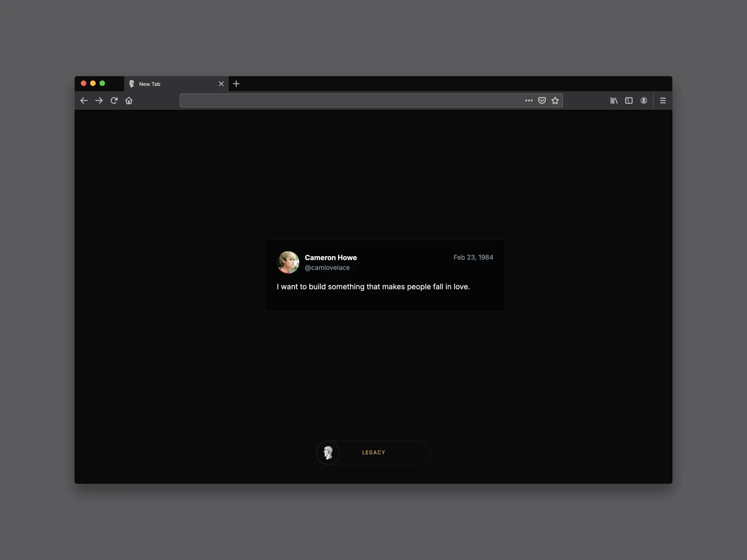Reload the current page

(x=114, y=100)
